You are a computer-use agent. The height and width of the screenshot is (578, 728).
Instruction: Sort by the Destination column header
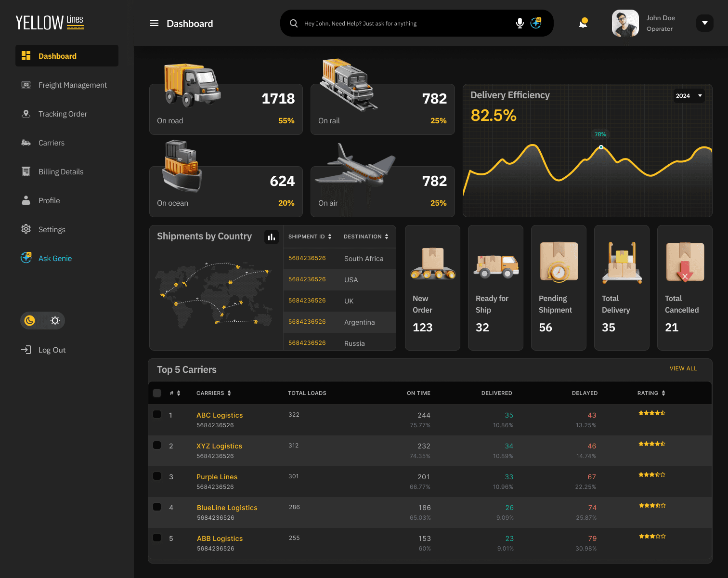coord(366,236)
